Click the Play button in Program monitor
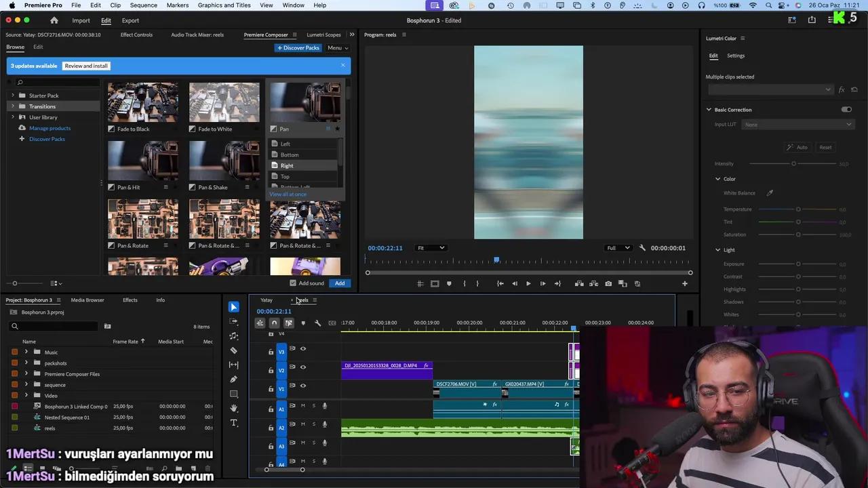Image resolution: width=868 pixels, height=488 pixels. 528,284
